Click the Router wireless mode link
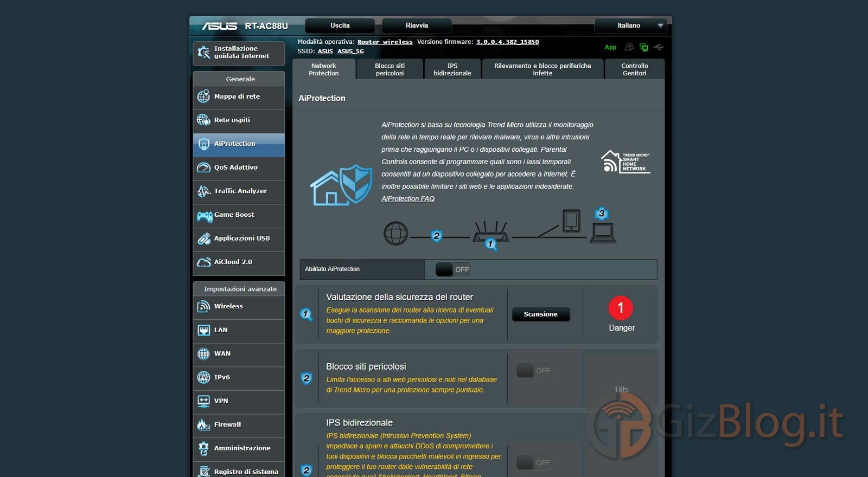This screenshot has width=868, height=477. pyautogui.click(x=385, y=42)
